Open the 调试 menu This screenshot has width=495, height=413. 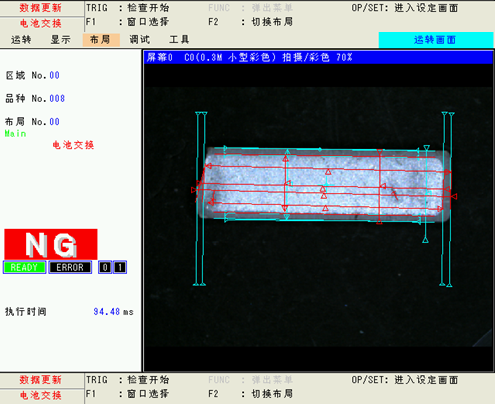pyautogui.click(x=140, y=40)
